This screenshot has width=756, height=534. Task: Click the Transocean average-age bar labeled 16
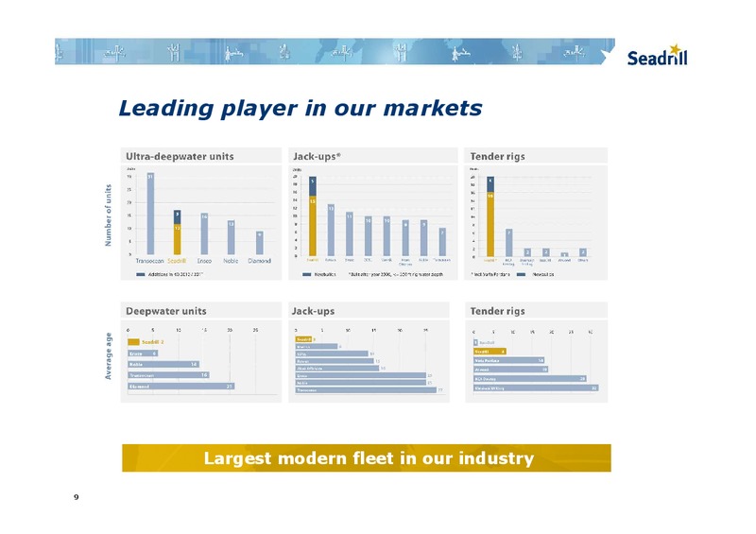tap(168, 375)
